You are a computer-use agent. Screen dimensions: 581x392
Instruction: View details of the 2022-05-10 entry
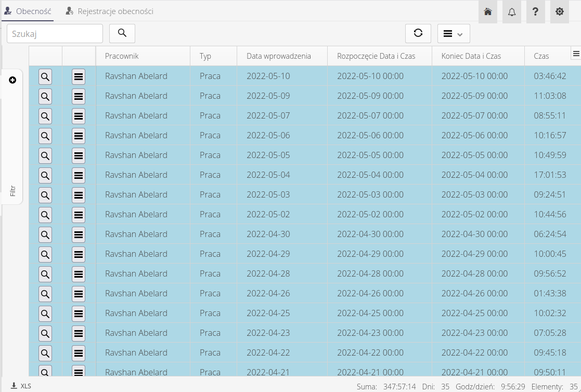coord(45,76)
